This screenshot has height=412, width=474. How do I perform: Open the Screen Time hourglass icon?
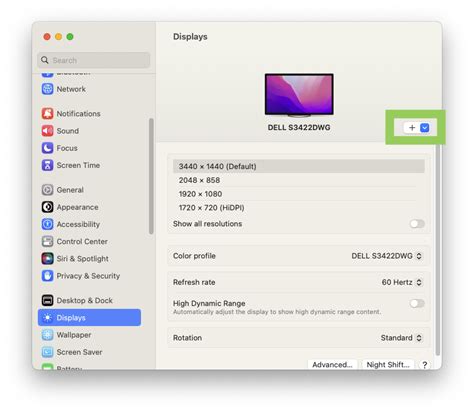pyautogui.click(x=47, y=165)
